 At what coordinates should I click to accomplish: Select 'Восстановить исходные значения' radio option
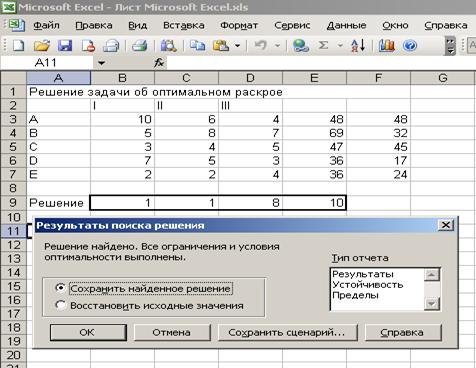coord(60,305)
